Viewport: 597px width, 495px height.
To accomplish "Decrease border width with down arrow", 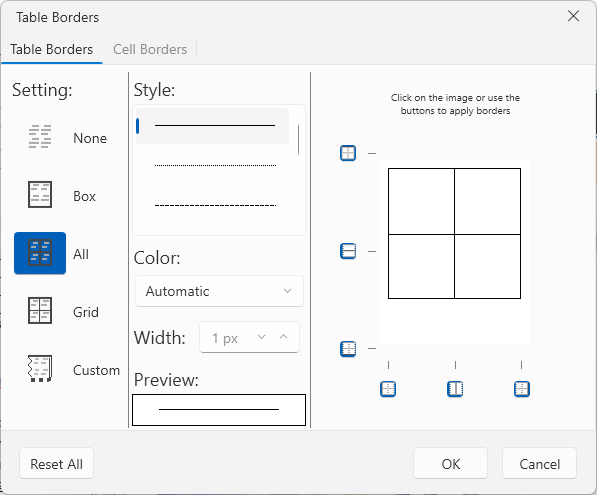I will (x=261, y=337).
